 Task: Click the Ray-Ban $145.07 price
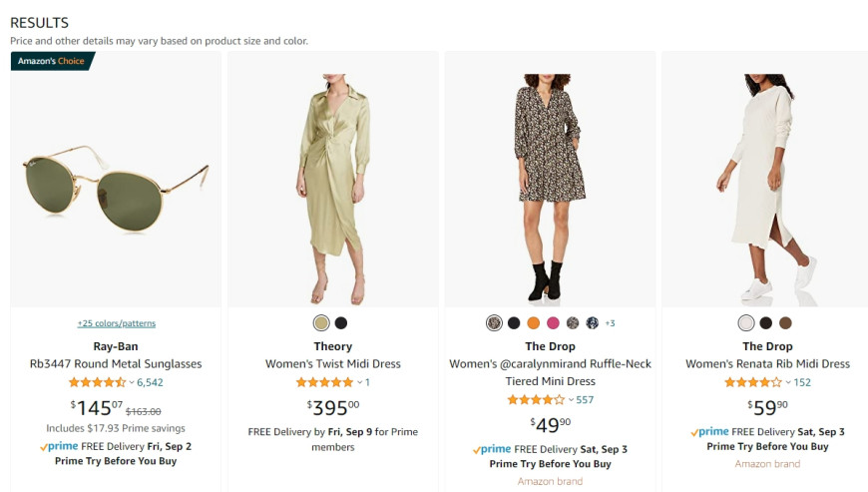(97, 408)
